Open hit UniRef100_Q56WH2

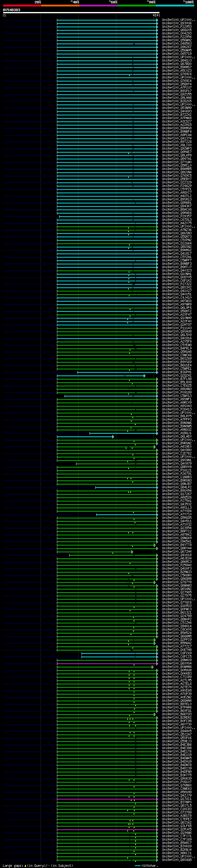(x=177, y=40)
